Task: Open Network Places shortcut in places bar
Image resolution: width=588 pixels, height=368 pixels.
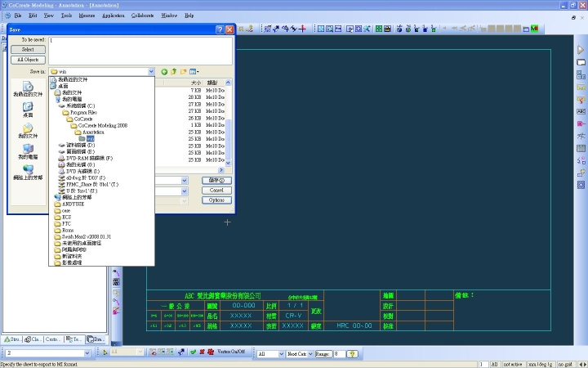Action: click(x=28, y=173)
